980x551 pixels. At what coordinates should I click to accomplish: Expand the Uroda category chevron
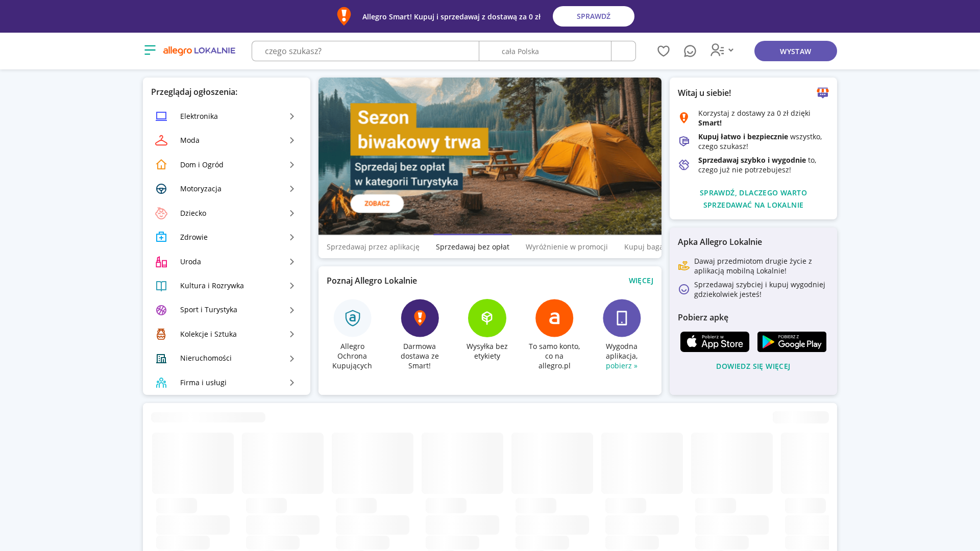tap(292, 262)
